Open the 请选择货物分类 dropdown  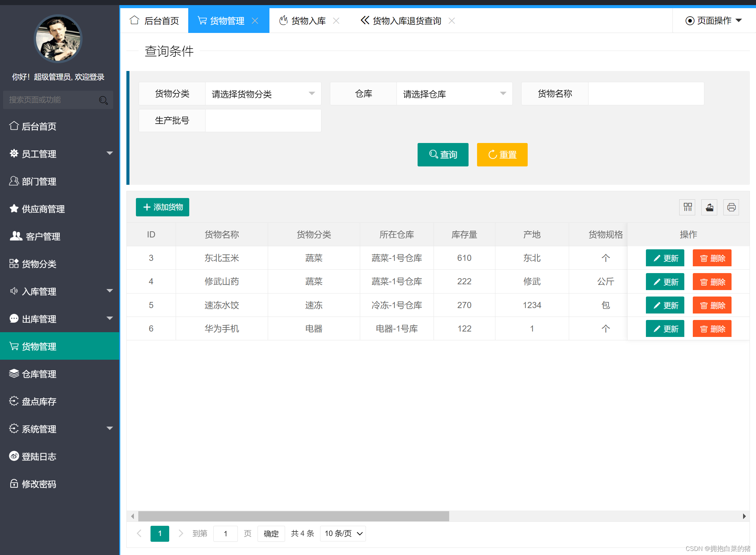pyautogui.click(x=263, y=94)
